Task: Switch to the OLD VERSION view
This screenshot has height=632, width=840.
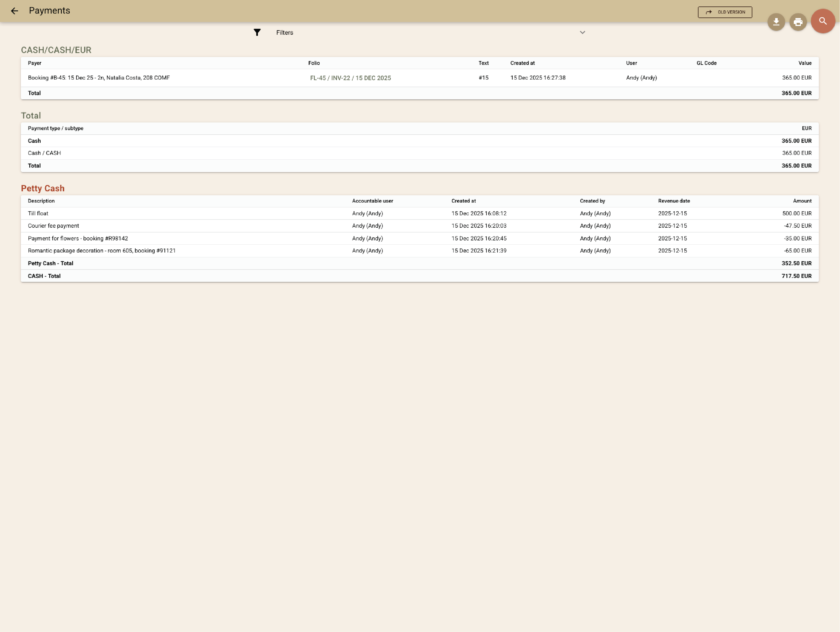Action: pyautogui.click(x=724, y=12)
